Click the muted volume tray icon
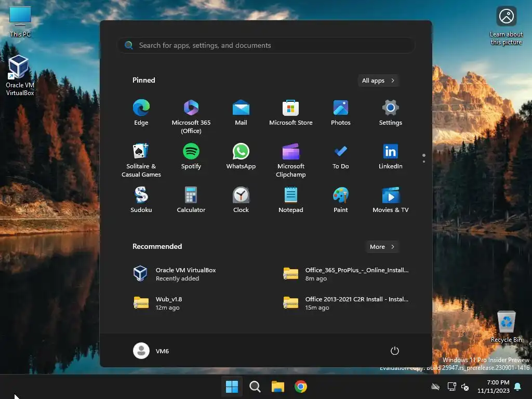The height and width of the screenshot is (399, 532). click(465, 387)
